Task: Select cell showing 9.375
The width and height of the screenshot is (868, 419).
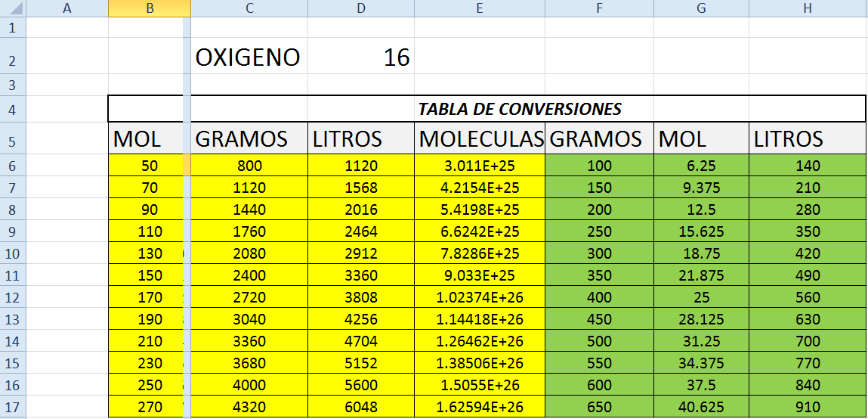Action: pos(701,188)
